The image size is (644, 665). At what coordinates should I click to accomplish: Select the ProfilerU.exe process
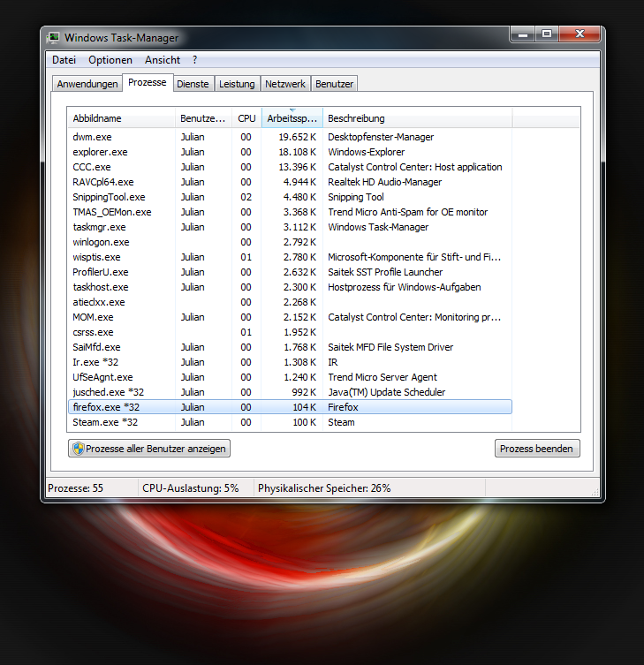coord(290,272)
